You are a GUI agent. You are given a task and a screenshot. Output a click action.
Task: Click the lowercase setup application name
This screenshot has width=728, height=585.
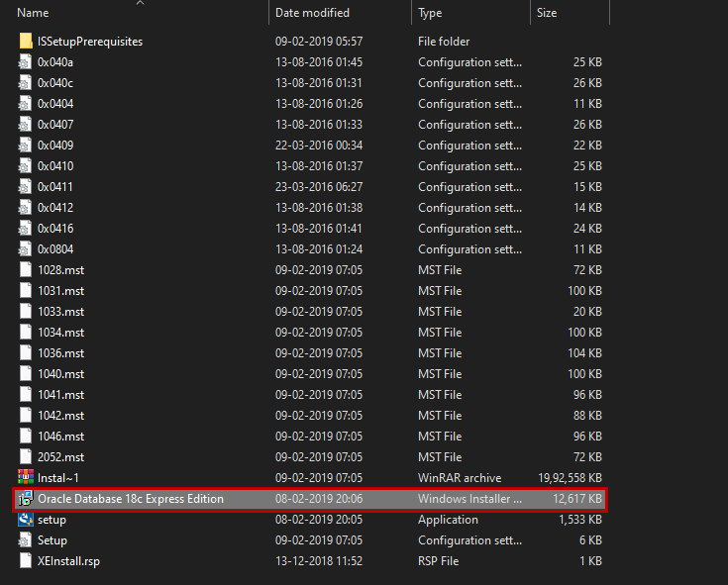coord(52,520)
